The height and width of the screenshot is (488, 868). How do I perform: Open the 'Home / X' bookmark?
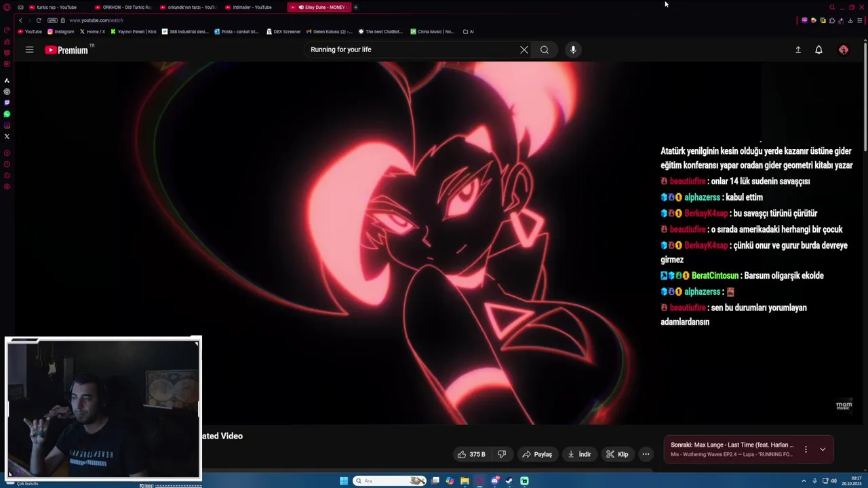pos(93,32)
